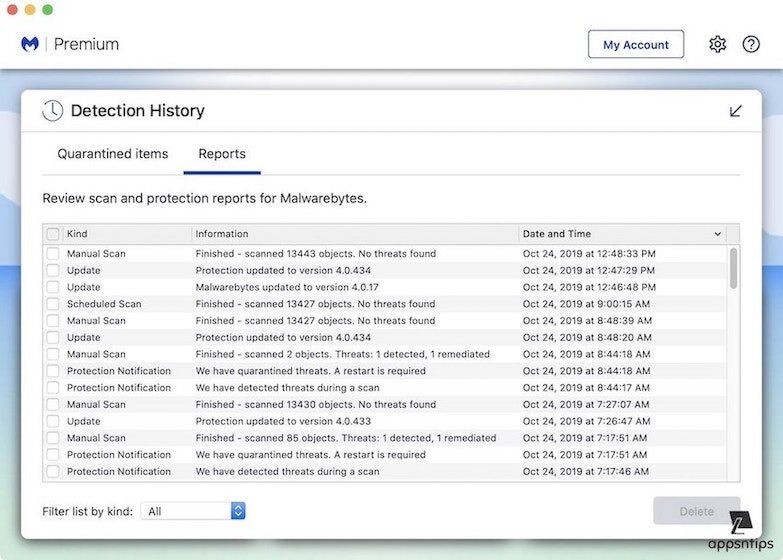Click the Malwarebytes logo icon
The height and width of the screenshot is (560, 783).
[30, 44]
